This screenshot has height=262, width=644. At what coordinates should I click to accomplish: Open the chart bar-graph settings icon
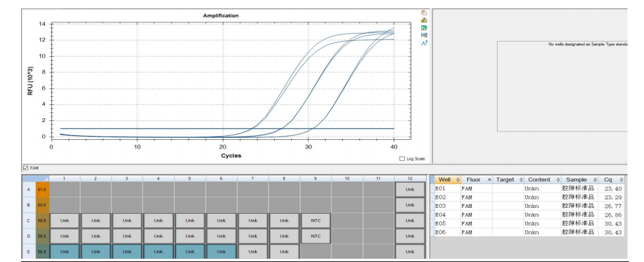[424, 20]
